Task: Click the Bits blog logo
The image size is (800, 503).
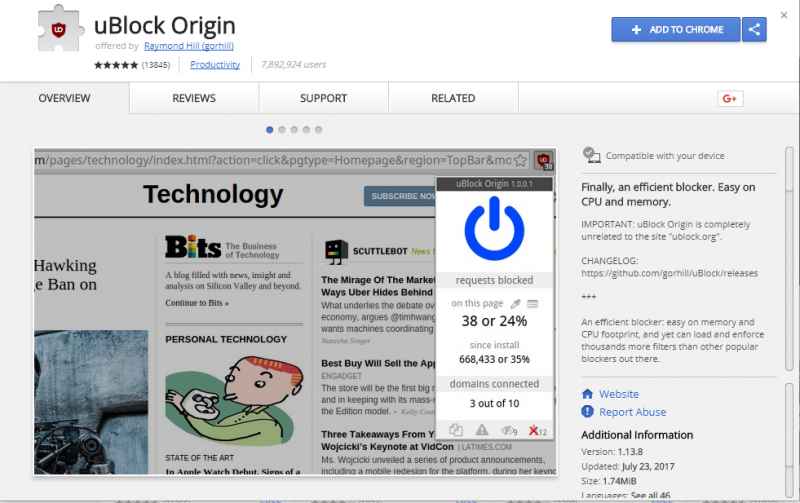Action: click(x=193, y=247)
